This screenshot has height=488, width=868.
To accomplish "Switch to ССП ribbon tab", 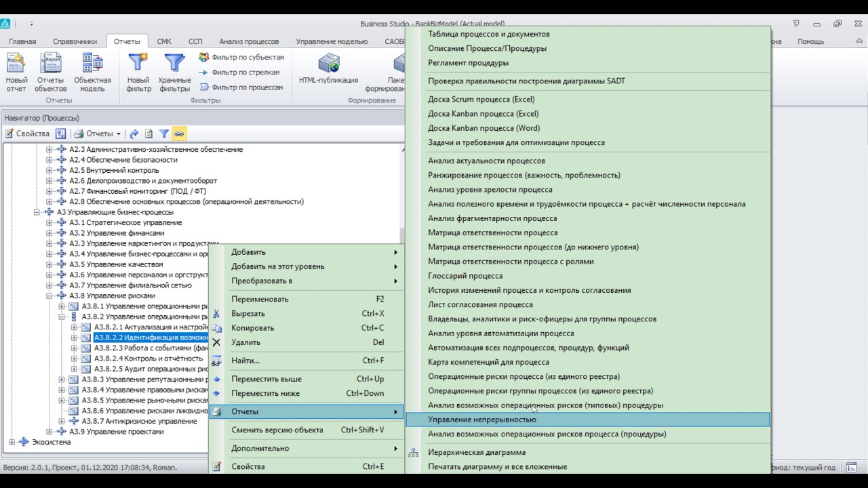I will click(195, 41).
